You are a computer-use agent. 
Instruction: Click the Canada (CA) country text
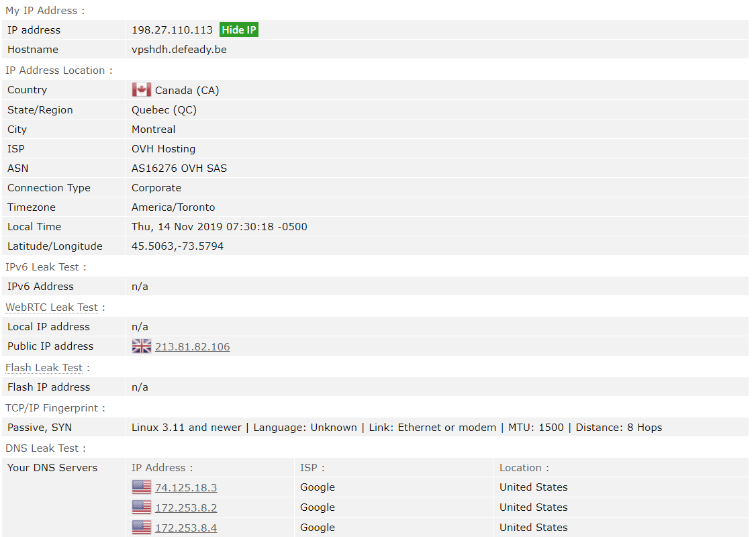point(187,90)
